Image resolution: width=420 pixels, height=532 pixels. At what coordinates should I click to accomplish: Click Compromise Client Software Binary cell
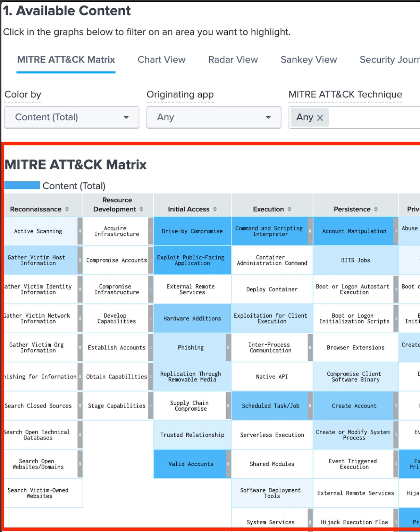(355, 377)
